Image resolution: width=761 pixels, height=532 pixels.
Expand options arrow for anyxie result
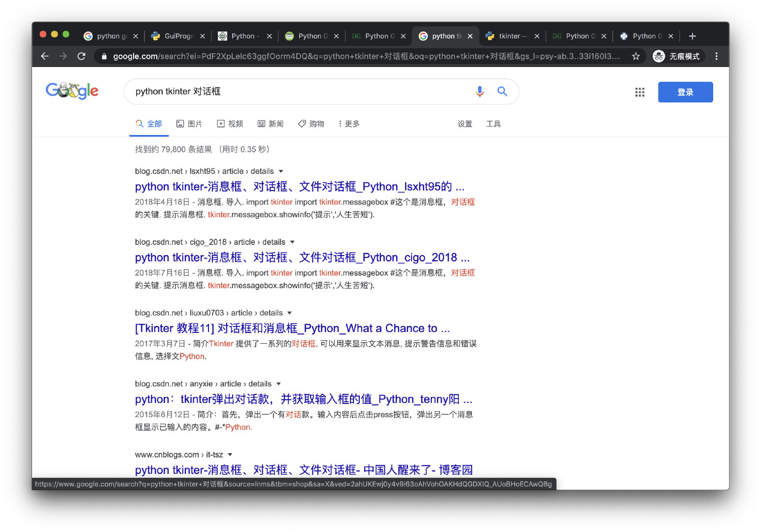[278, 384]
